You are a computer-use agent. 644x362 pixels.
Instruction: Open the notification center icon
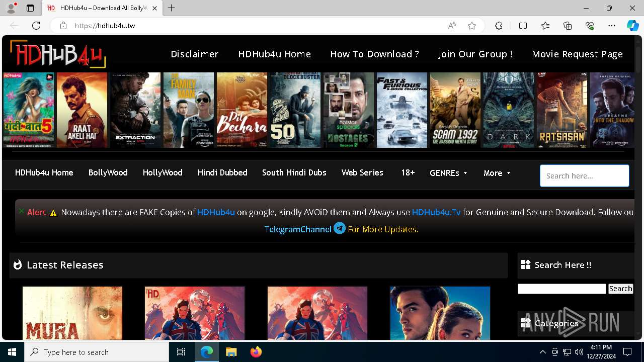[627, 352]
